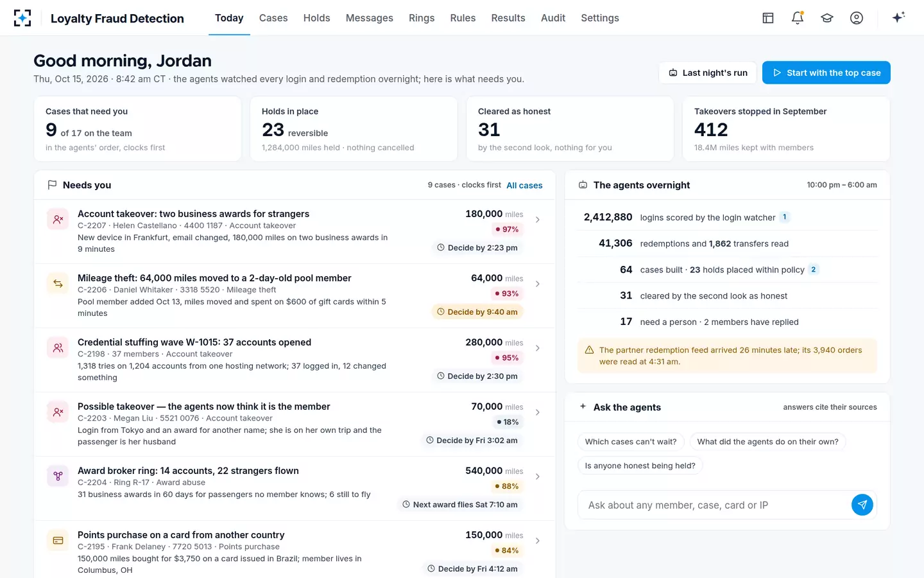Click the person icon for Possible takeover case
Viewport: 924px width, 578px height.
58,412
